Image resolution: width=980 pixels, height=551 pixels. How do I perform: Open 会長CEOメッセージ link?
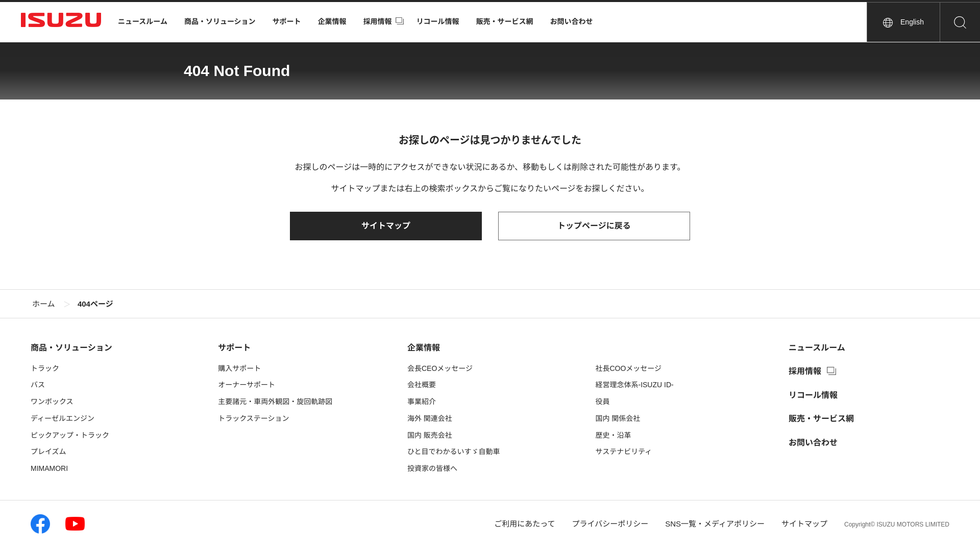pos(440,368)
